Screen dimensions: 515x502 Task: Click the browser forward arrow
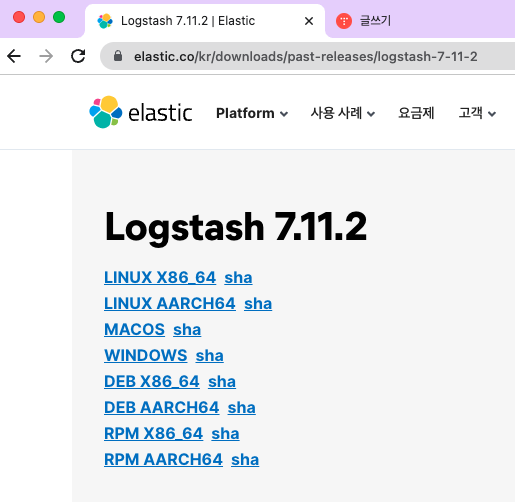(x=46, y=56)
